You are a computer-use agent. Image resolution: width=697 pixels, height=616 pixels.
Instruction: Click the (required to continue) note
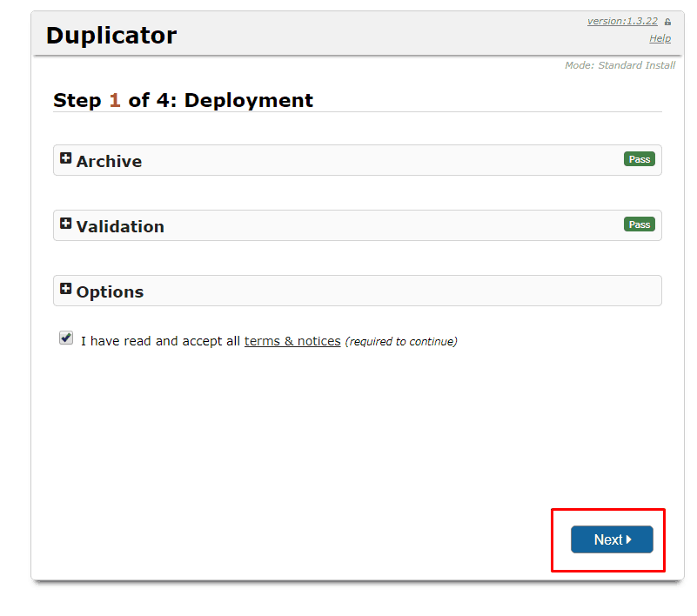pyautogui.click(x=401, y=341)
